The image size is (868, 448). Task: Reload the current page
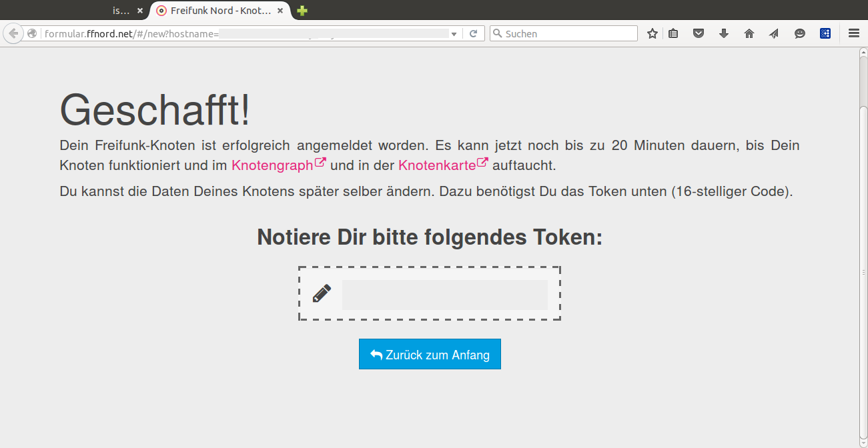[x=474, y=33]
